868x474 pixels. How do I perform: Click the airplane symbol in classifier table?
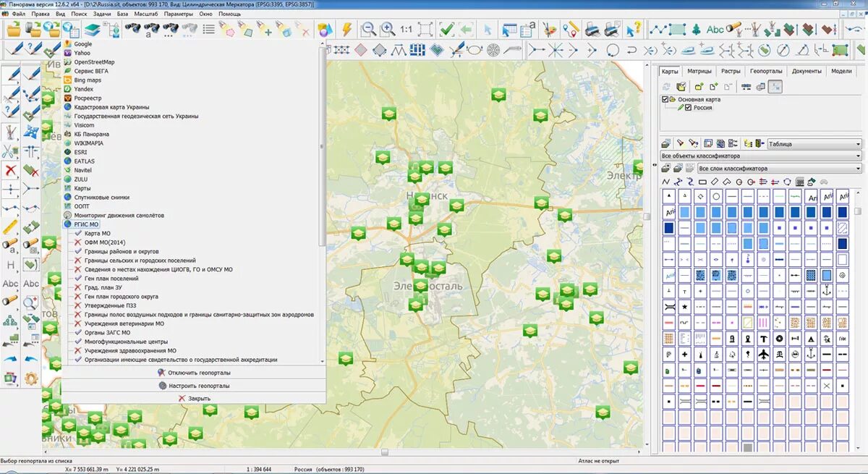[x=762, y=353]
